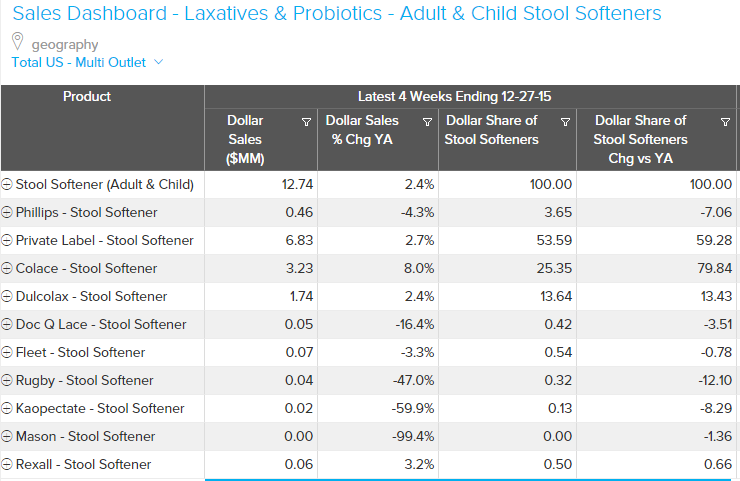
Task: Open filter on Dollar Sales % Chg YA column
Action: [x=428, y=121]
